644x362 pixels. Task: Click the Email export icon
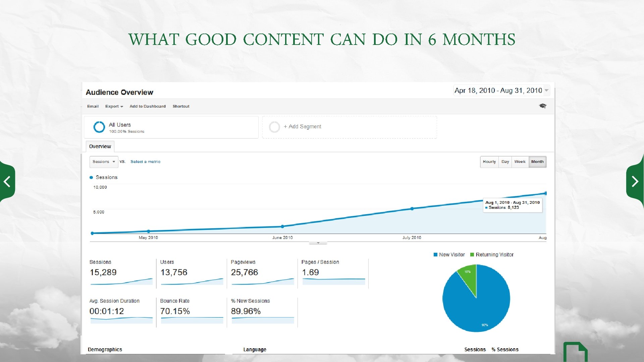93,106
